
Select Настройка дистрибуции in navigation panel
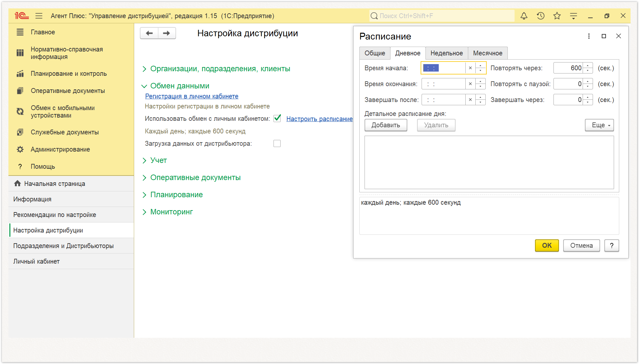tap(71, 230)
